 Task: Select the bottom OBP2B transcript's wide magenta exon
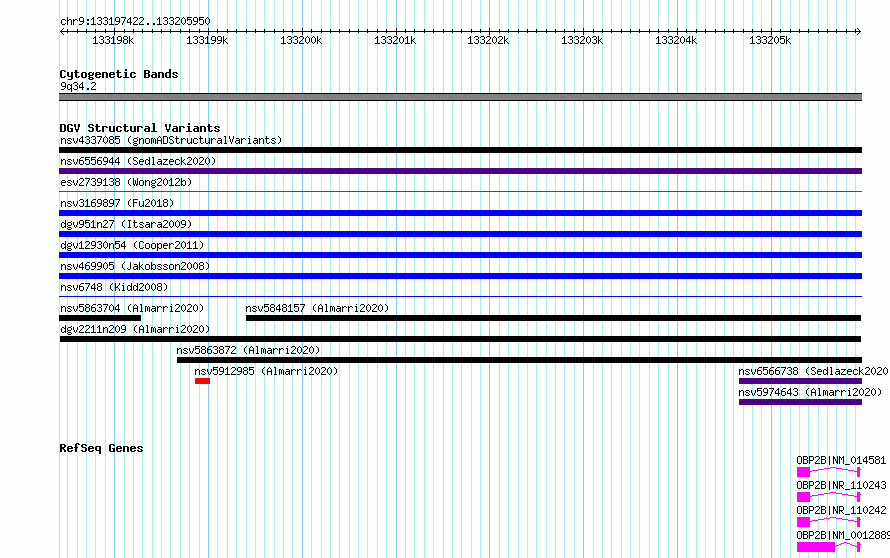tap(816, 547)
